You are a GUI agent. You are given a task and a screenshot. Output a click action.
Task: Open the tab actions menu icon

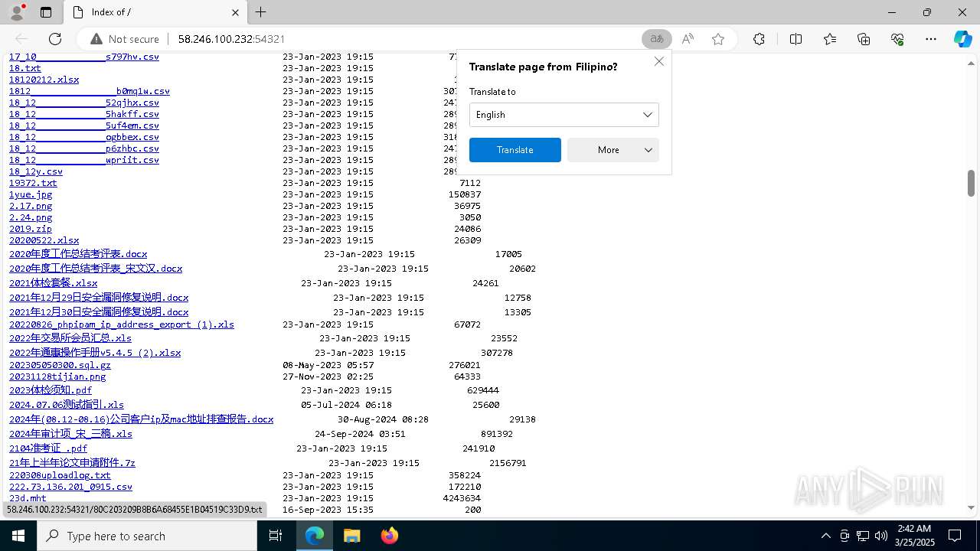pos(46,12)
